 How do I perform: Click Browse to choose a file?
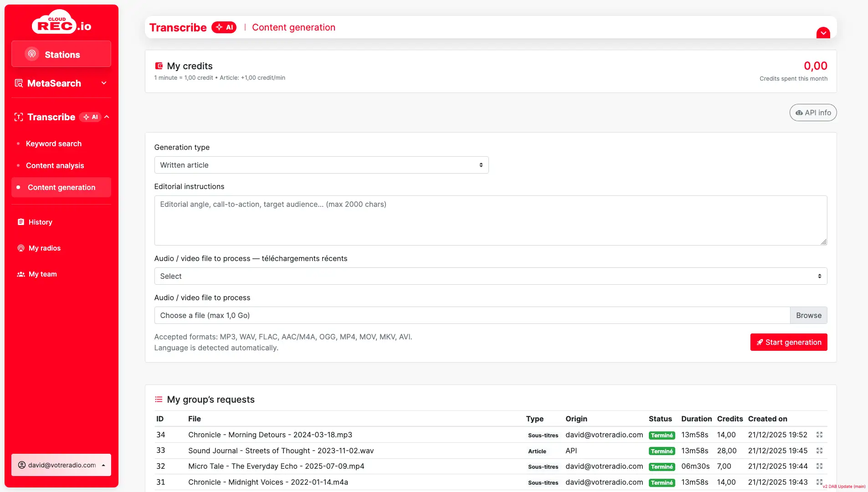click(x=808, y=315)
